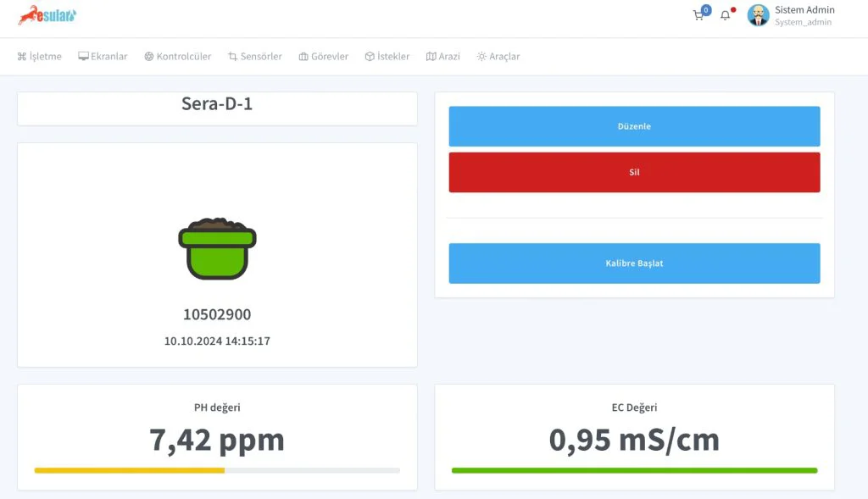Screen dimensions: 868x499
Task: Open the Görevler menu
Action: (323, 57)
